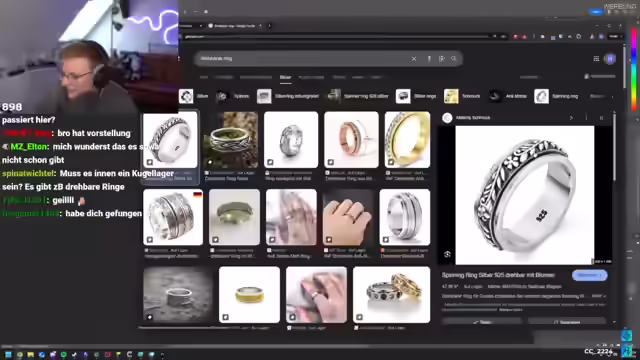This screenshot has width=640, height=360.
Task: Open the small yellow gold ring thumbnail
Action: (249, 295)
